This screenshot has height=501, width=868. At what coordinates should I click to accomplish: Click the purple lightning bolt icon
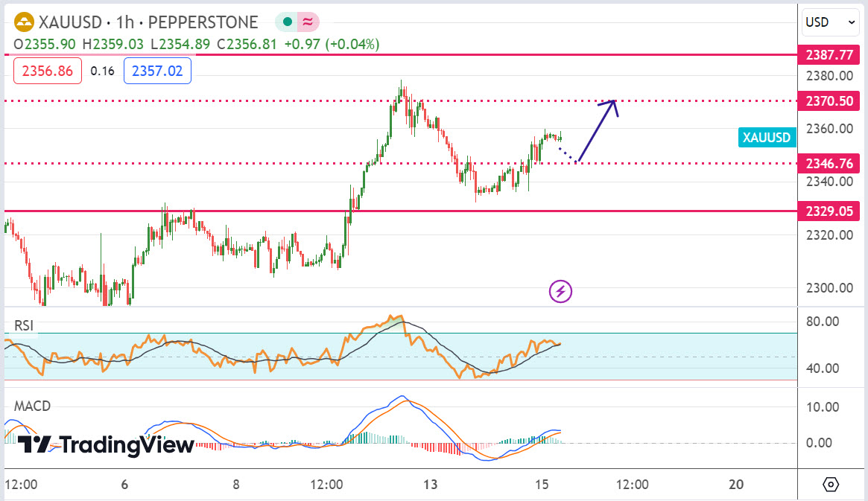560,291
